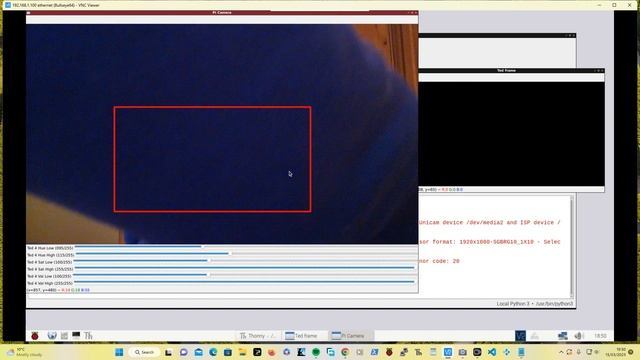Show hidden icons in the Windows system tray
Image resolution: width=640 pixels, height=360 pixels.
click(x=561, y=352)
